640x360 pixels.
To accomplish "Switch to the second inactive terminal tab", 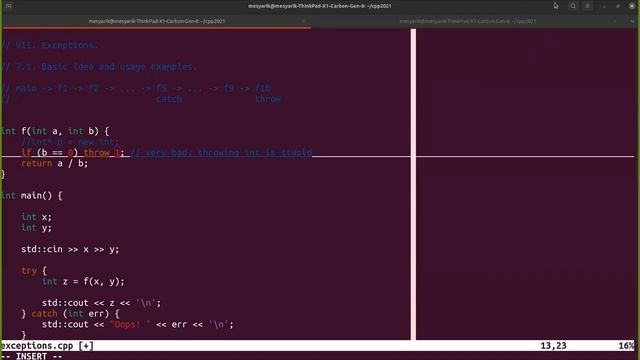I will pos(468,21).
